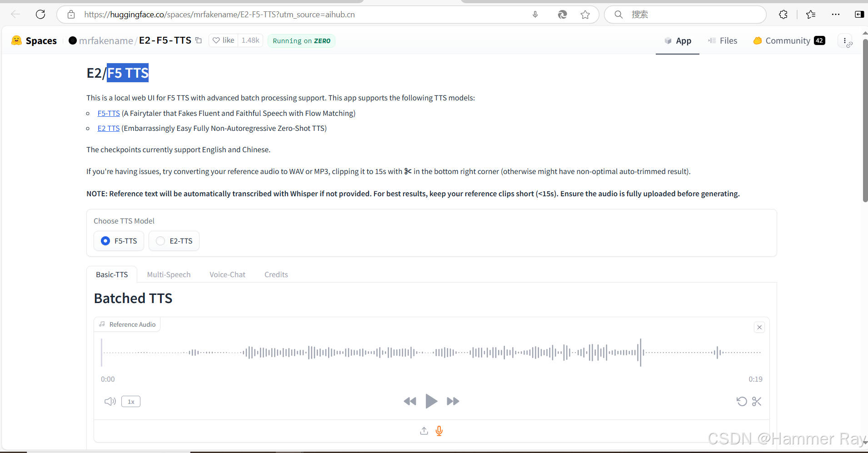868x453 pixels.
Task: Play the reference audio
Action: (x=431, y=401)
